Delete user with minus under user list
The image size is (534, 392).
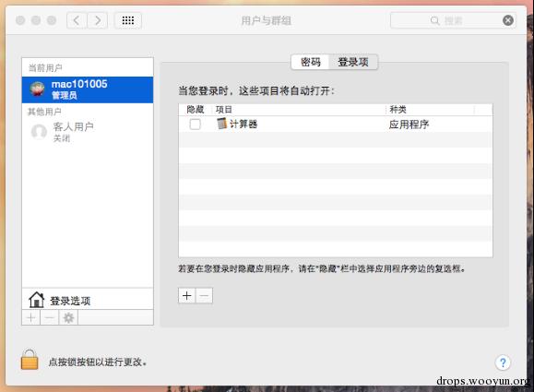(x=50, y=318)
